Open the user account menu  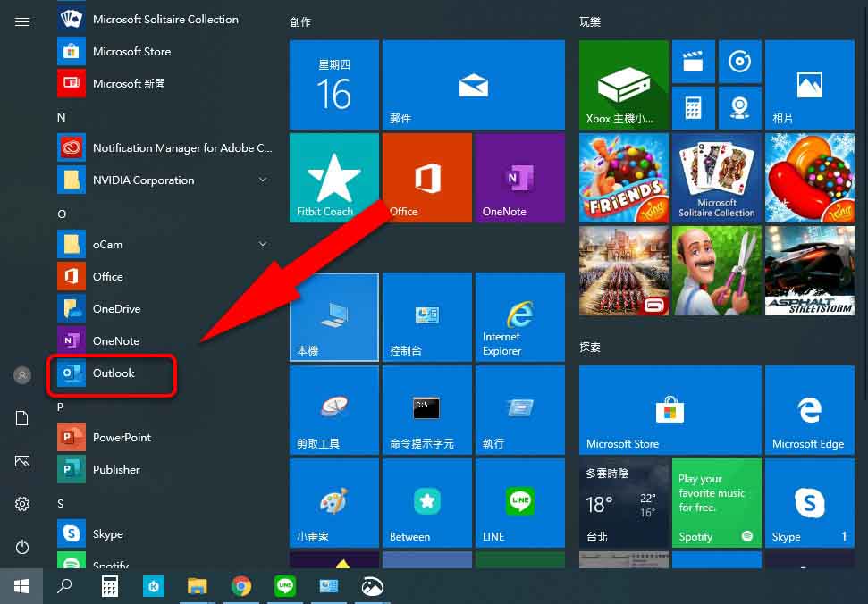22,375
